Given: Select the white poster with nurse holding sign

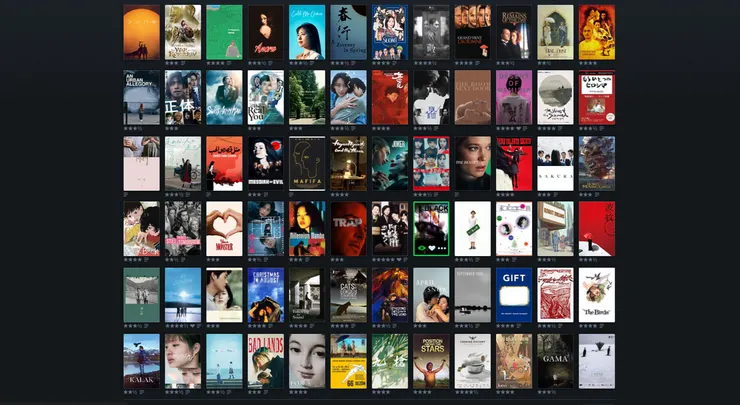Looking at the screenshot, I should click(472, 229).
